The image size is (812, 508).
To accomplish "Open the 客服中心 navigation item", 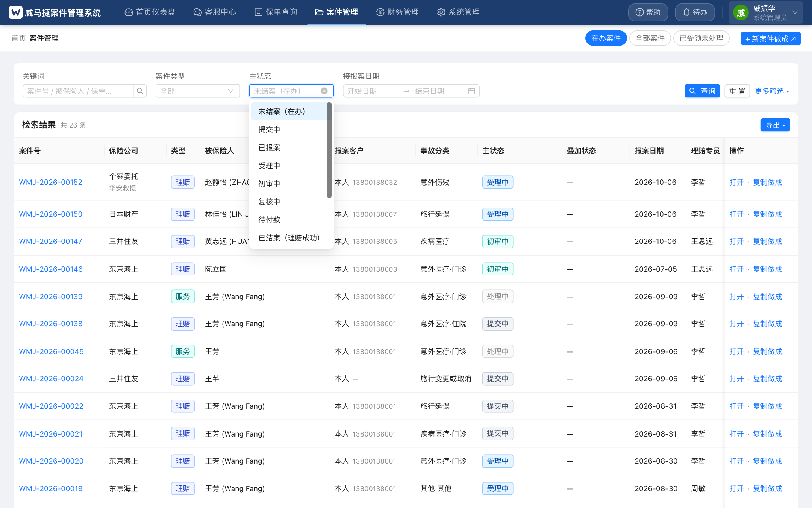I will pyautogui.click(x=215, y=12).
